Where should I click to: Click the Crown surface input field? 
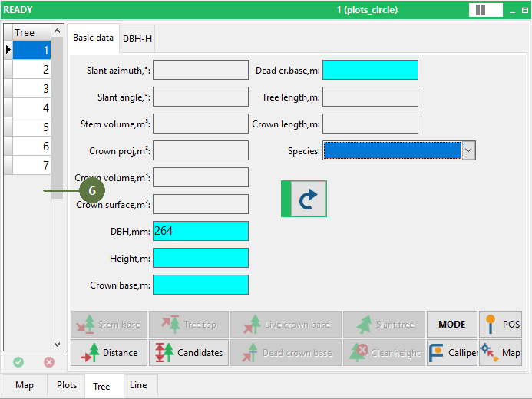coord(200,204)
